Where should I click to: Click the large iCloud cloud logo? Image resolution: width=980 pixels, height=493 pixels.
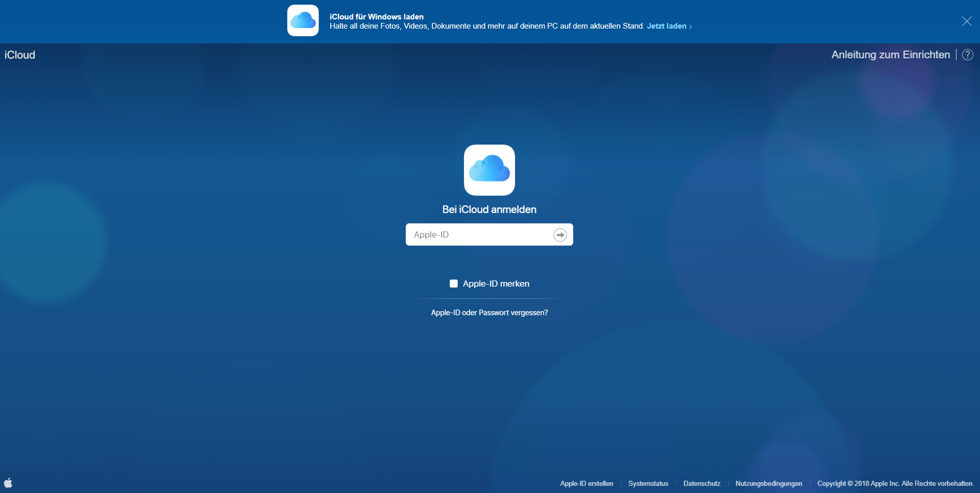click(489, 170)
